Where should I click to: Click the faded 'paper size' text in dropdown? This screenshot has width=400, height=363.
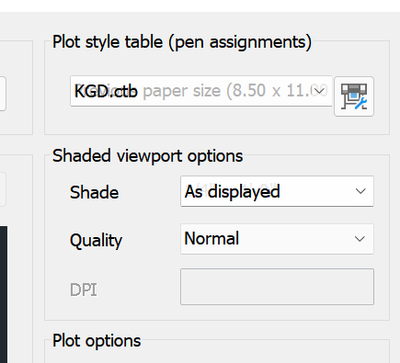(182, 91)
